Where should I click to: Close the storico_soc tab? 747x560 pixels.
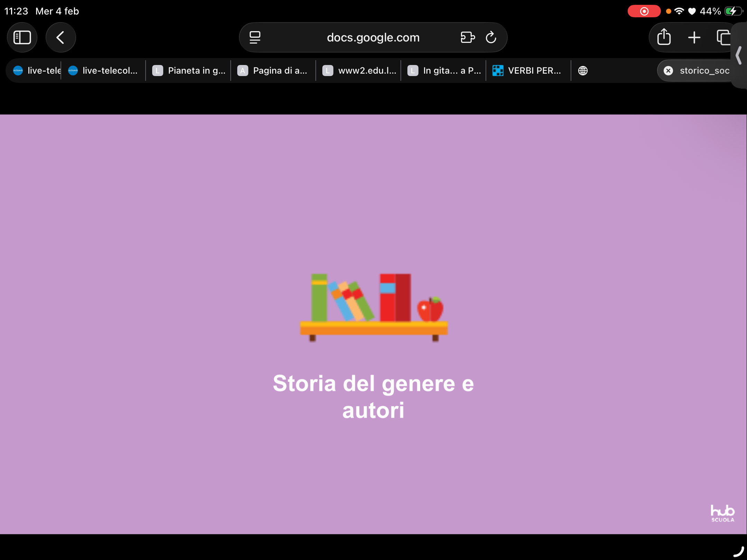668,71
